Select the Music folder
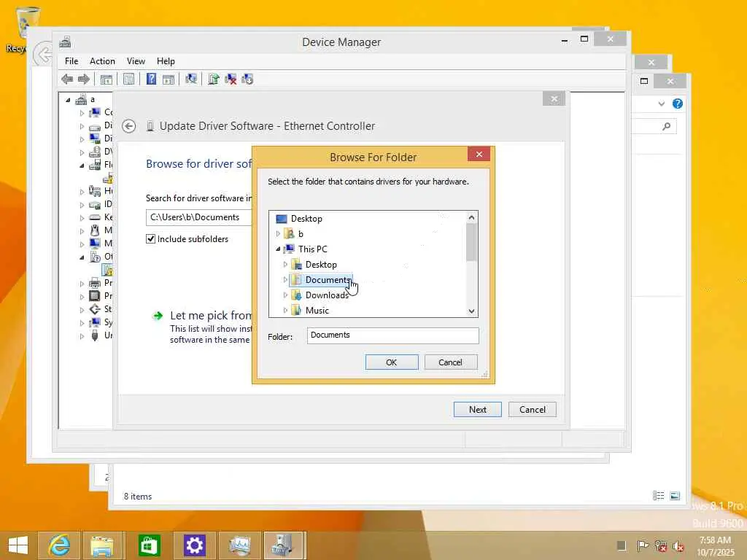 [317, 311]
